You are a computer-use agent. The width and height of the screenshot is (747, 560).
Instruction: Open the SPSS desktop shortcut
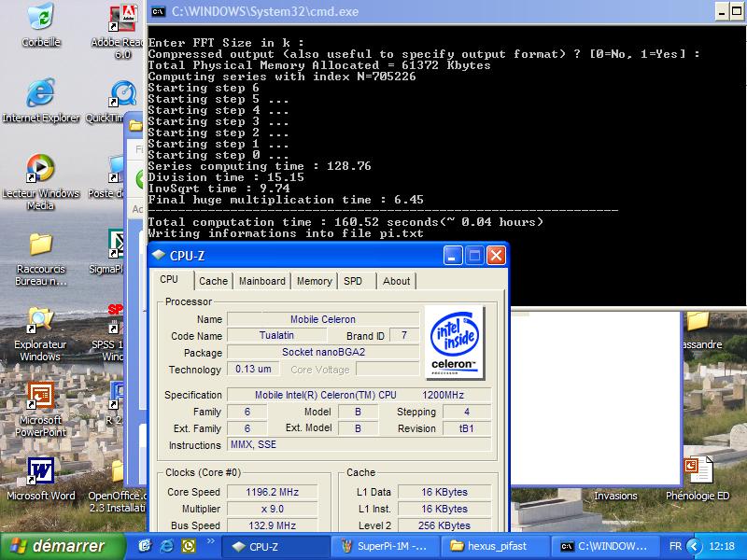click(x=115, y=318)
